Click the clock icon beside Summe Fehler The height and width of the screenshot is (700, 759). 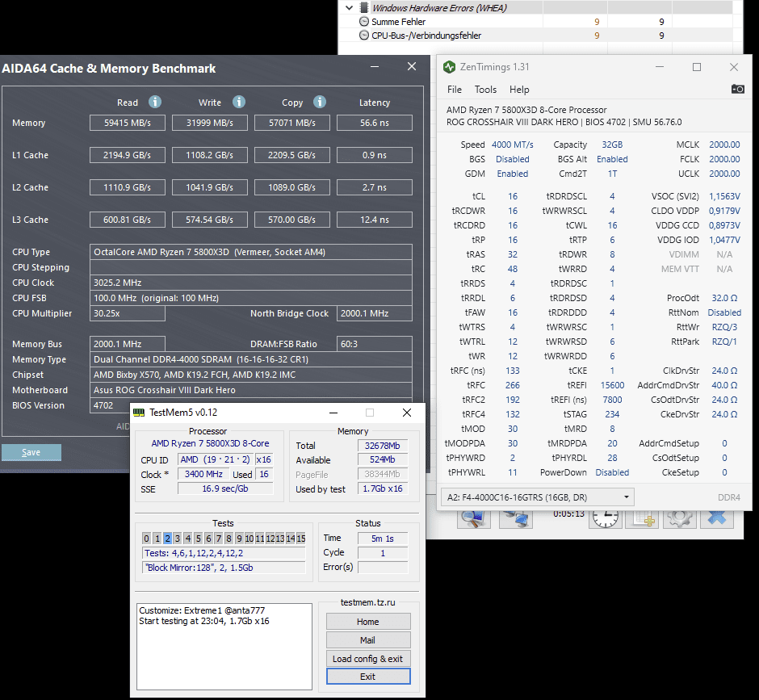[x=364, y=22]
